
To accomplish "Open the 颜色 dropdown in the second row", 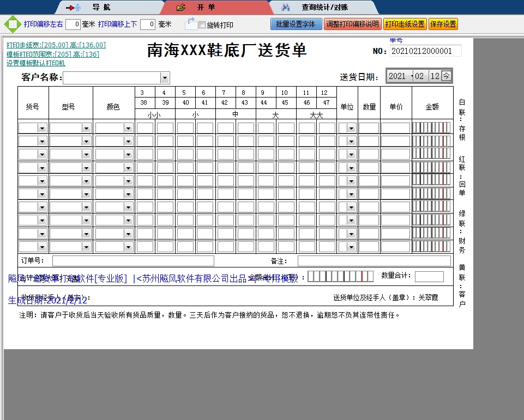I will pos(128,141).
